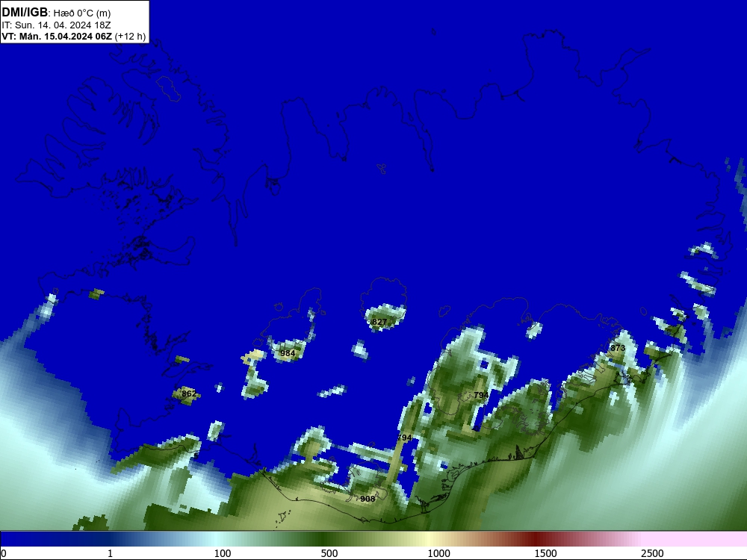Viewport: 747px width, 560px height.
Task: Click the color scale at the 1000 value
Action: click(x=438, y=553)
